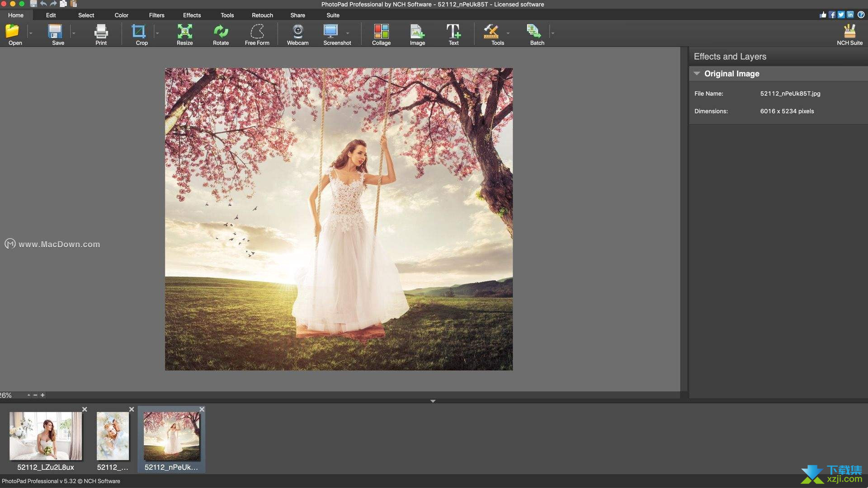The image size is (868, 488).
Task: Open the Filters dropdown menu
Action: [x=155, y=15]
